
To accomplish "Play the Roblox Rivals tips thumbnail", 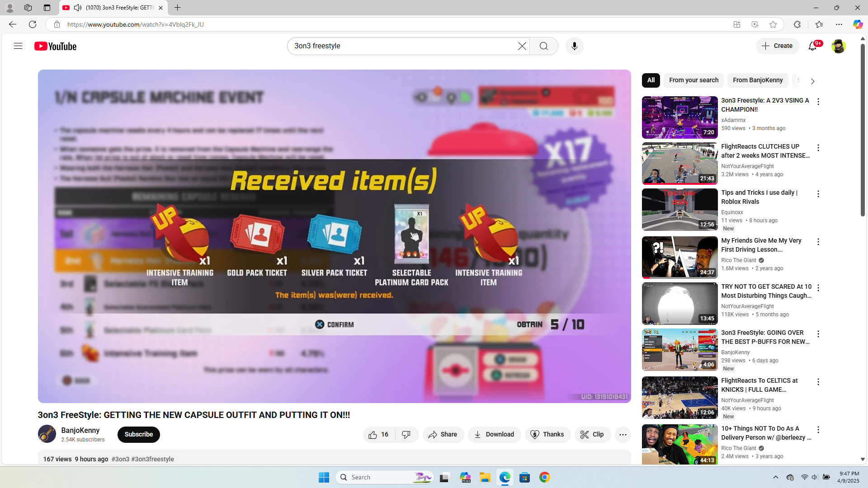I will [x=679, y=210].
